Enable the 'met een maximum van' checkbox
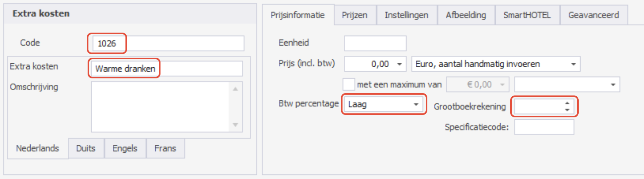Screen dimensions: 644x179 point(348,84)
